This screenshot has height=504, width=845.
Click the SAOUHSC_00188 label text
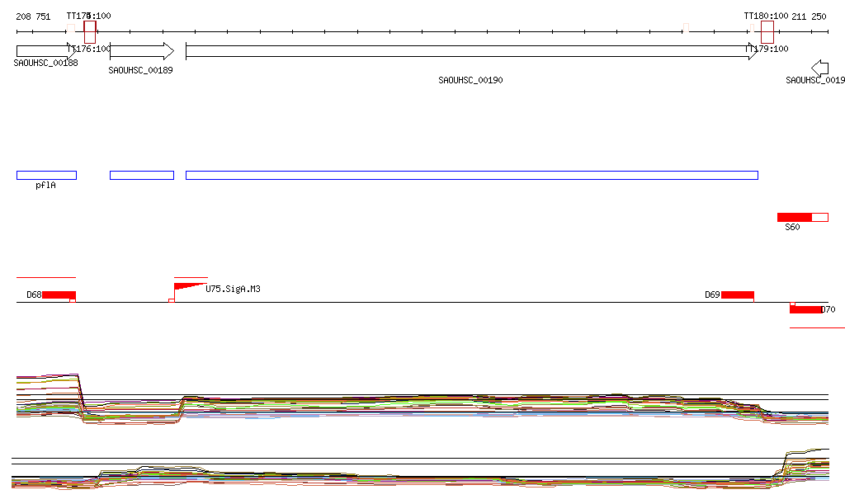(x=46, y=63)
